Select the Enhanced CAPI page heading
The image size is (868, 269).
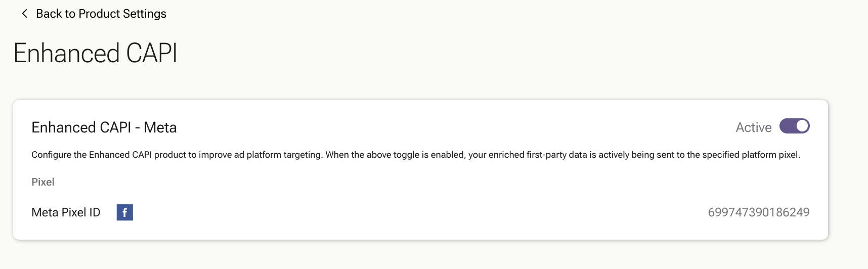pyautogui.click(x=96, y=53)
